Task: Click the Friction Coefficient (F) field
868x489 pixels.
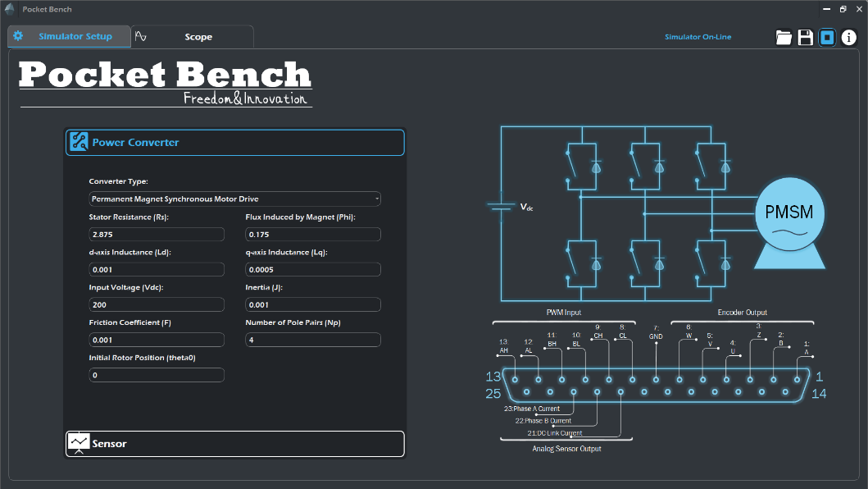Action: point(157,340)
